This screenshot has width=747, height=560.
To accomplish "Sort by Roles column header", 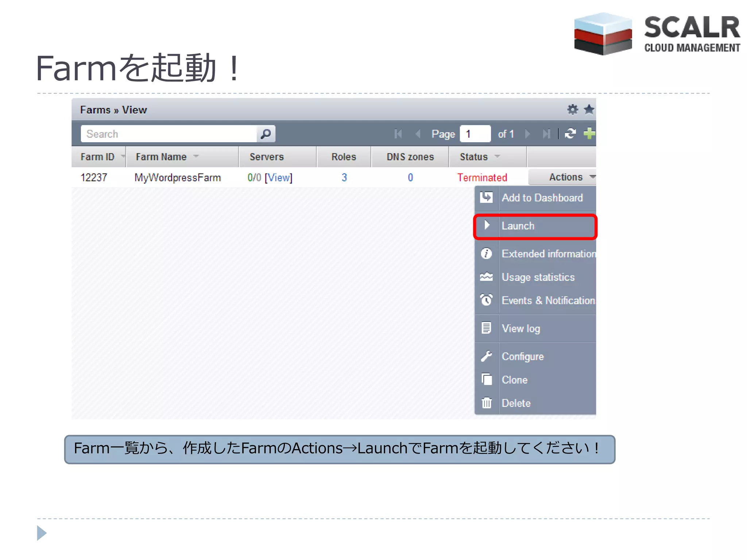I will coord(344,157).
